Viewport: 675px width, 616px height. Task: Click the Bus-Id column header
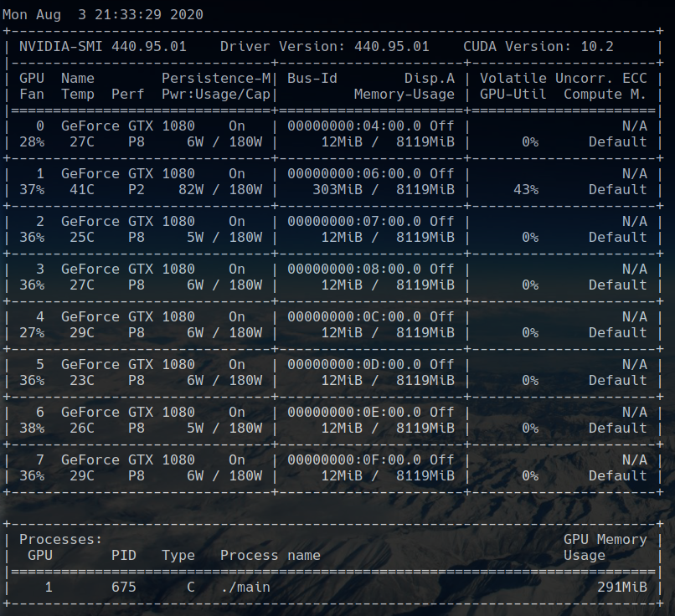(312, 79)
